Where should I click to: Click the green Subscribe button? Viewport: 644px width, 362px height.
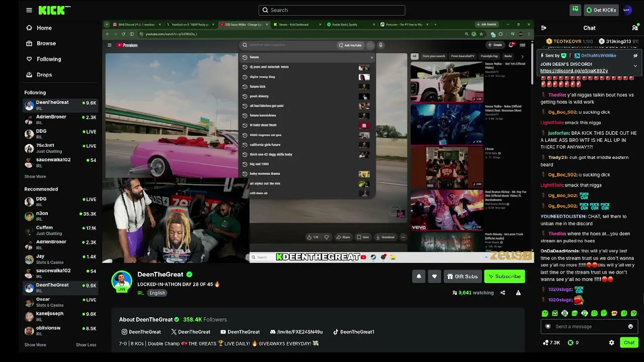point(504,277)
